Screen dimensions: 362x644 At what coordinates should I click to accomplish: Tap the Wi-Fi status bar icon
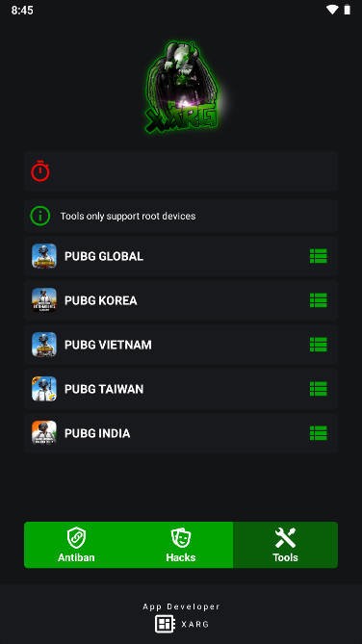332,10
